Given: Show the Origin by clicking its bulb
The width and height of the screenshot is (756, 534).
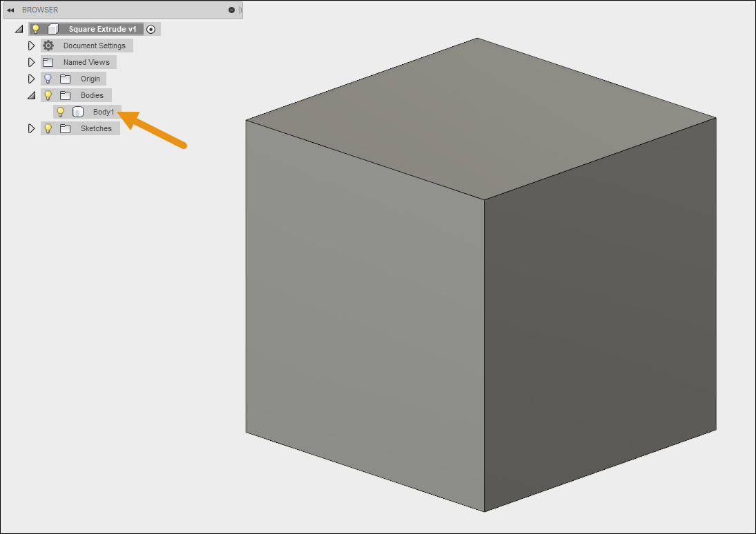Looking at the screenshot, I should pos(48,79).
